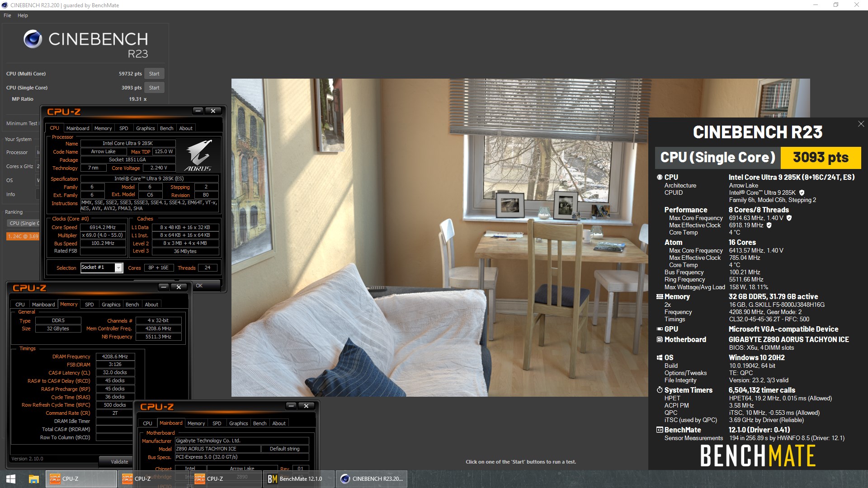Switch to Memory tab in top CPU-Z window
The height and width of the screenshot is (488, 868).
click(x=103, y=128)
